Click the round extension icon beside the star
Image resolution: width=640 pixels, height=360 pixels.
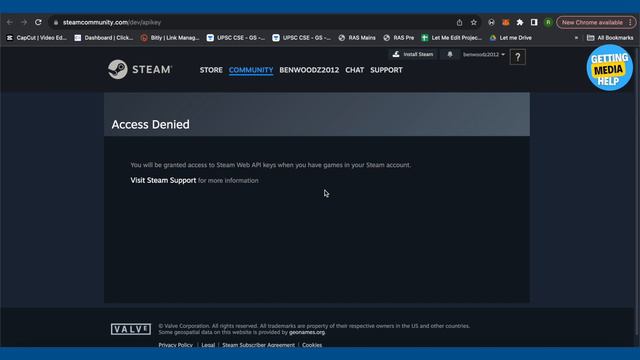tap(491, 22)
